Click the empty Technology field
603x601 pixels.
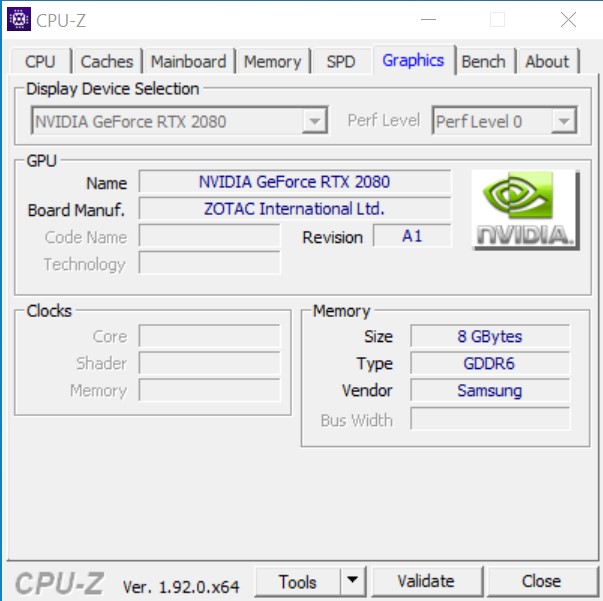click(x=210, y=263)
